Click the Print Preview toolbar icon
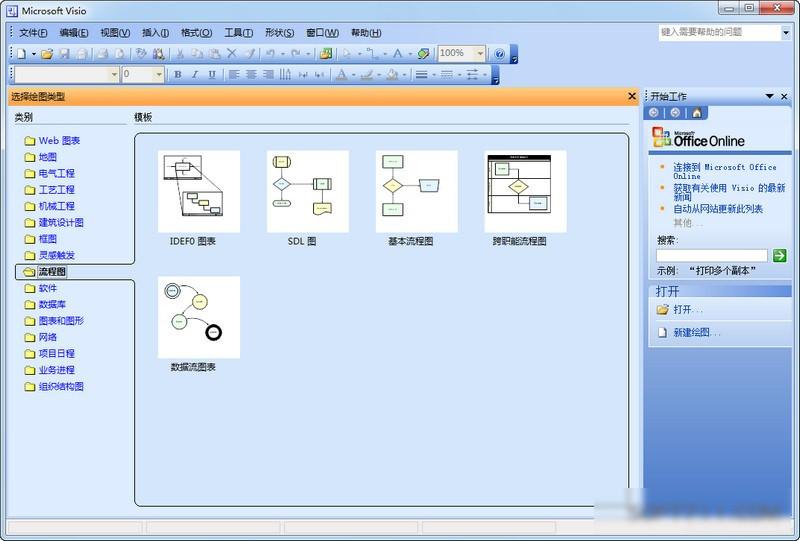The image size is (800, 541). point(119,54)
